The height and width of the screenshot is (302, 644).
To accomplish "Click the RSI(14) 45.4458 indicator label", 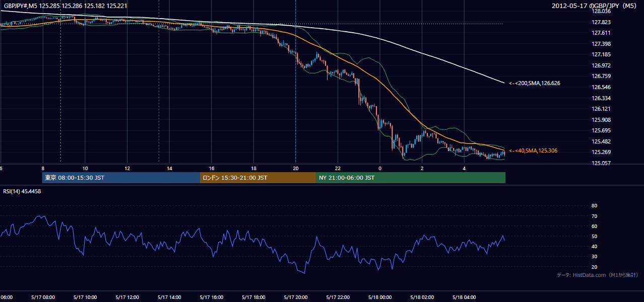I will (x=22, y=191).
